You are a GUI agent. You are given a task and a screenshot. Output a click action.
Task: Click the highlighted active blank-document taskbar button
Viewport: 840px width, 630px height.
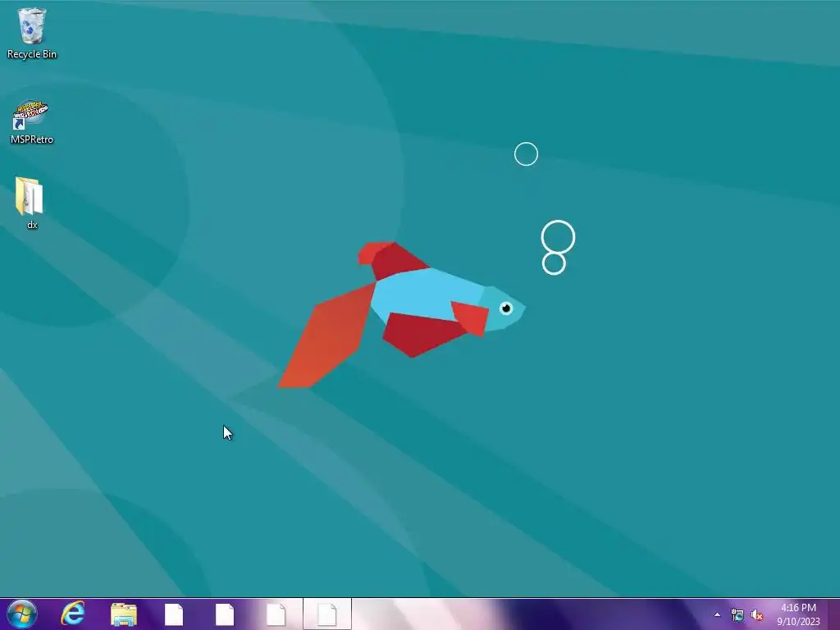[x=327, y=614]
